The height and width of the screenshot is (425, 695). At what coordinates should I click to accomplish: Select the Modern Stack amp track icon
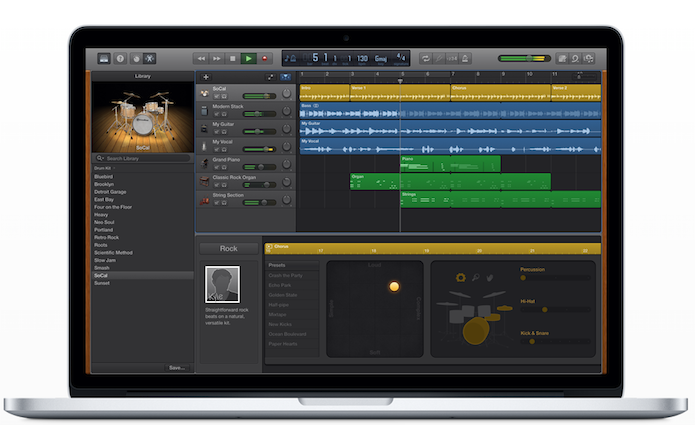(x=204, y=111)
